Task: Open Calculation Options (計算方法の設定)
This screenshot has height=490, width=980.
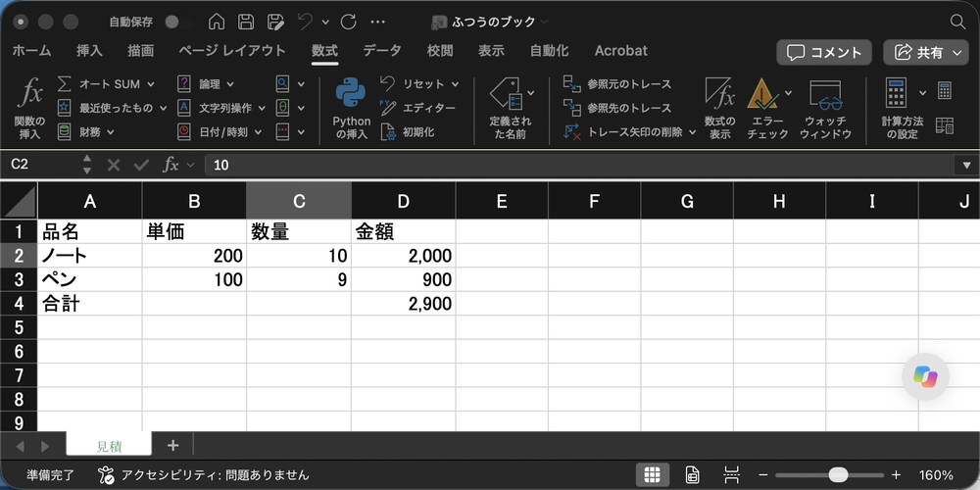Action: (903, 108)
